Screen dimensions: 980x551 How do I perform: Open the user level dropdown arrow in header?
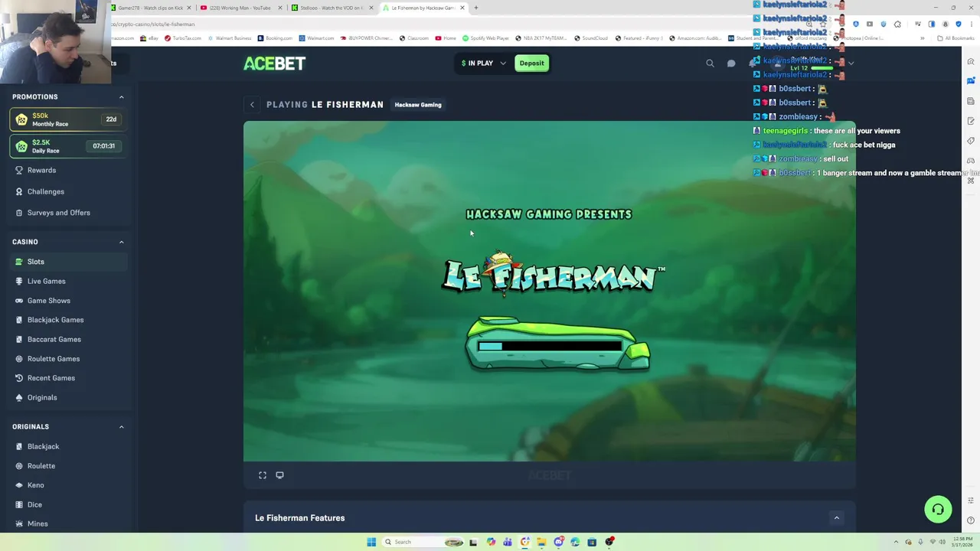click(851, 64)
